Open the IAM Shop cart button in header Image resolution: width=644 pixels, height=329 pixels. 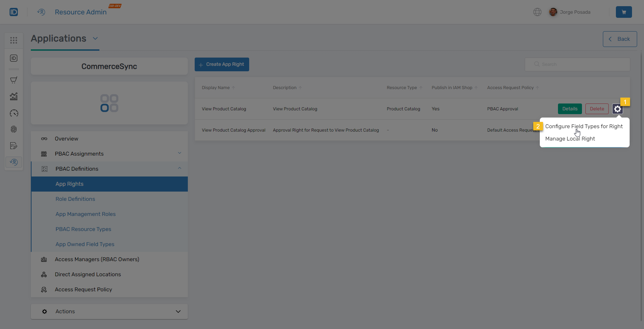point(624,12)
